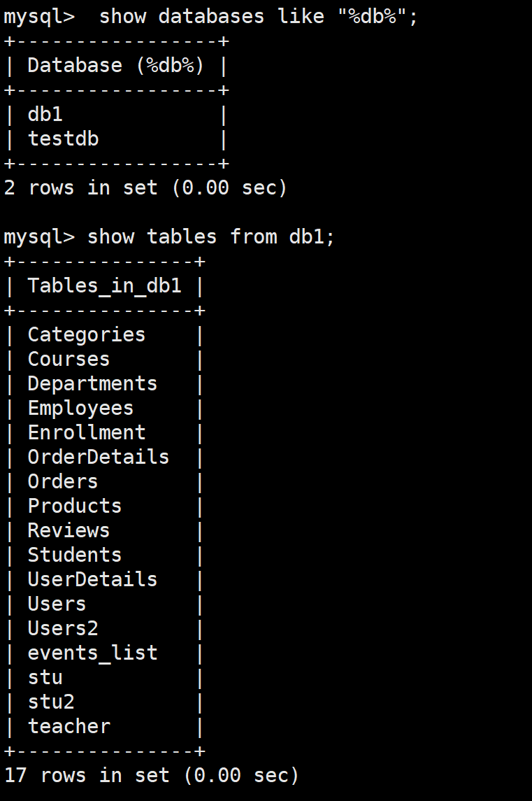Select the events_list table name
532x801 pixels.
pyautogui.click(x=92, y=653)
